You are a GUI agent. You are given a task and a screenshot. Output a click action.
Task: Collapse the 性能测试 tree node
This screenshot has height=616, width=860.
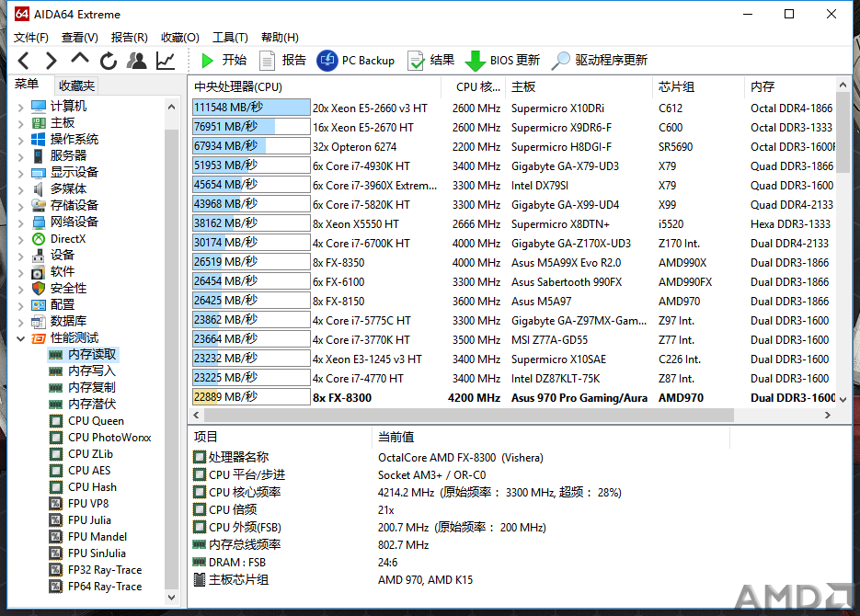coord(21,338)
